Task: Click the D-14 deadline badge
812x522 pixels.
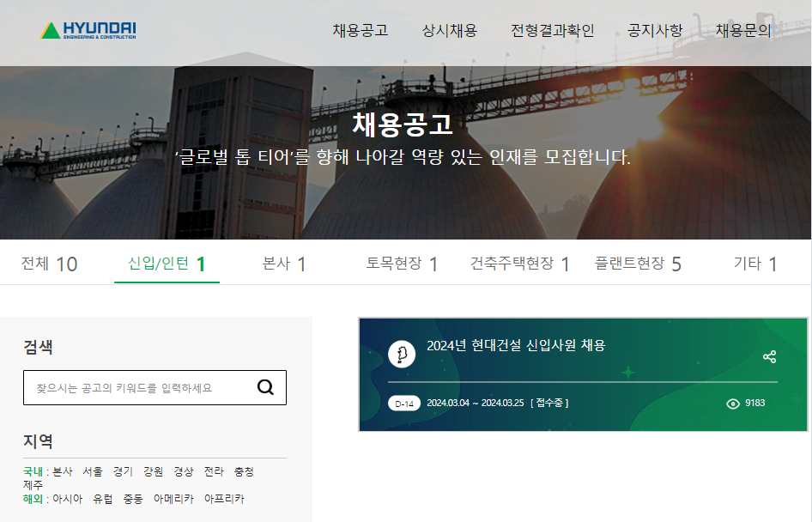Action: [404, 404]
